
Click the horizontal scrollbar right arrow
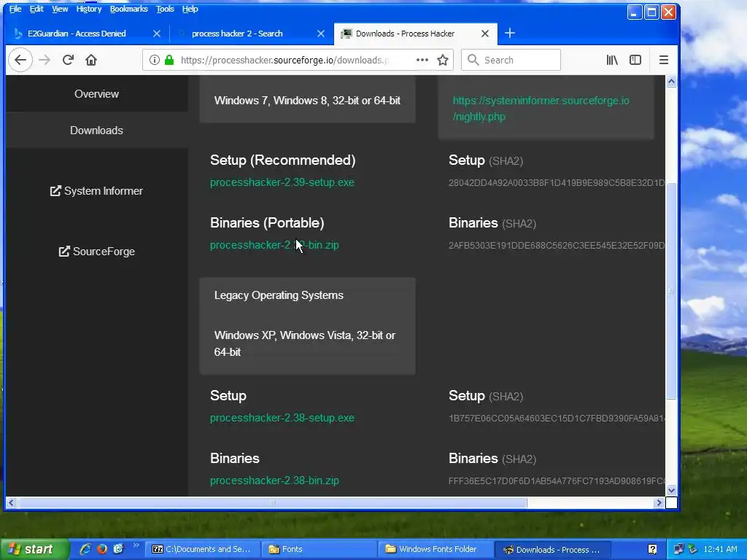coord(659,502)
